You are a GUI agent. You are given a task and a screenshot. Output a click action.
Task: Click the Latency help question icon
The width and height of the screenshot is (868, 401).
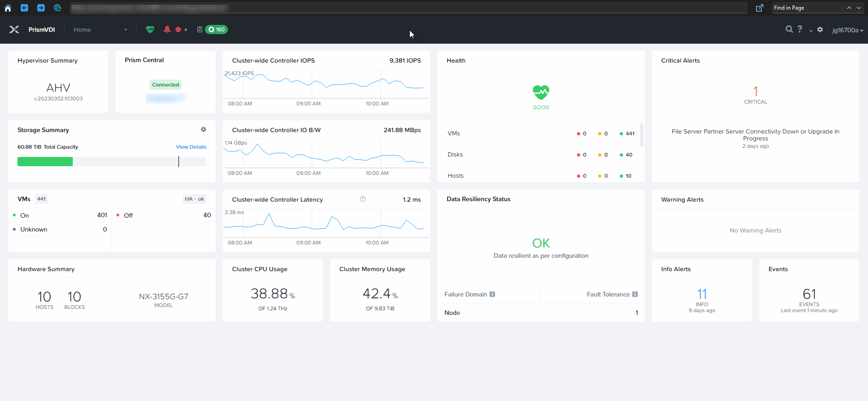point(363,199)
